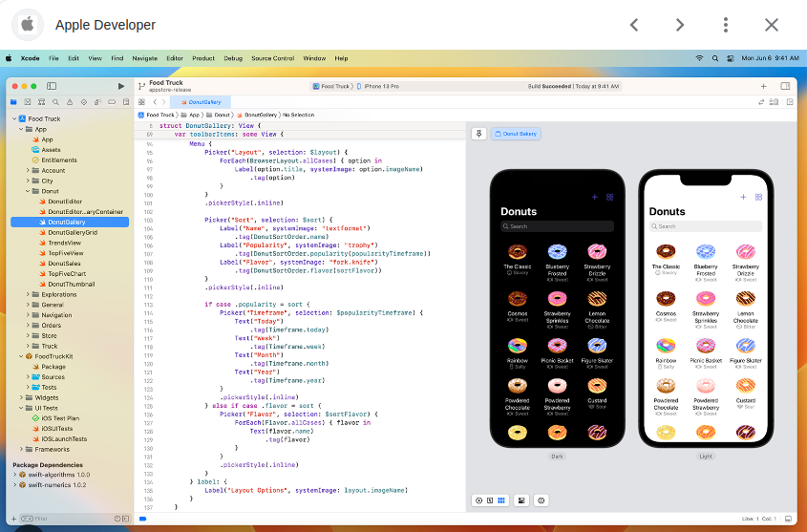Expand swift-algorithms 1.0.0 dependency
This screenshot has width=807, height=532.
tap(15, 475)
